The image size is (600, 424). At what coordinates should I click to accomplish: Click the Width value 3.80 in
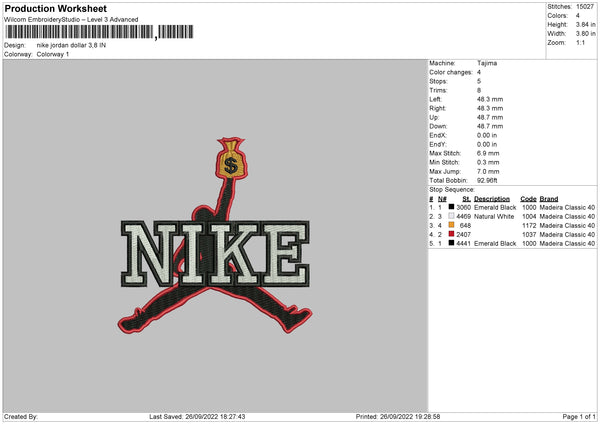[x=585, y=34]
